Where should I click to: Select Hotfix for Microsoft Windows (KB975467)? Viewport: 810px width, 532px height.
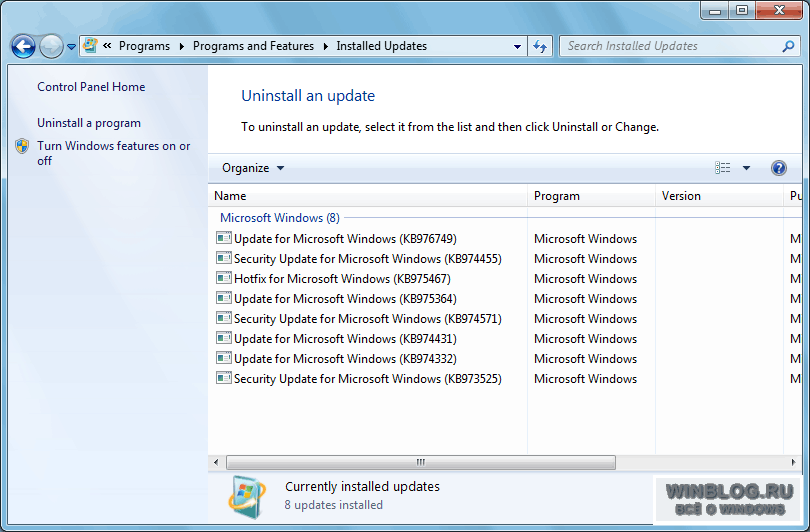tap(342, 279)
